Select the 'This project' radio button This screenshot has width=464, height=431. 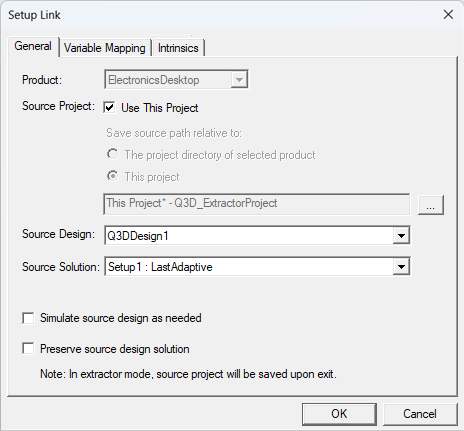[x=112, y=176]
